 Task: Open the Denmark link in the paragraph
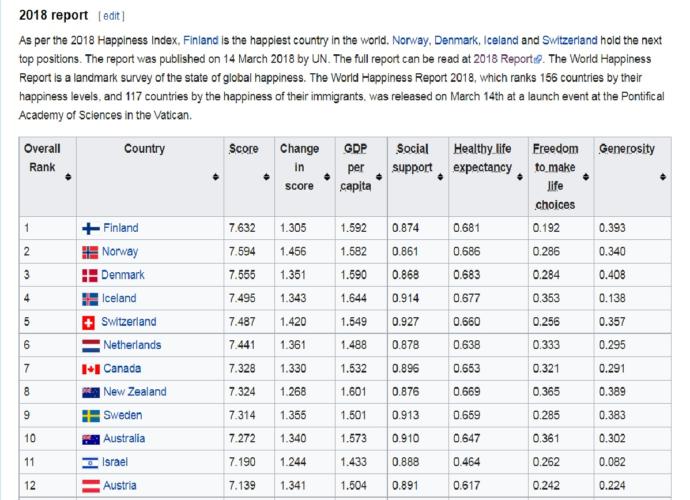pos(456,40)
